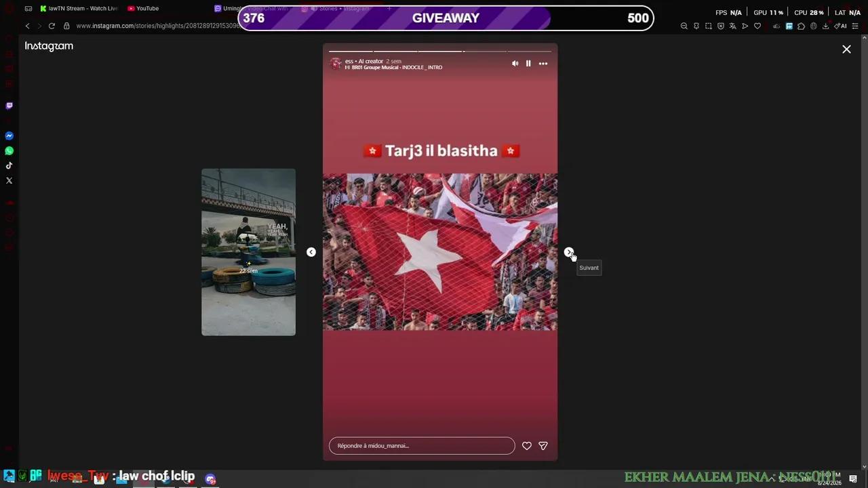Click the GX corner icon beside the tabs
Viewport: 868px width, 488px height.
pyautogui.click(x=28, y=8)
